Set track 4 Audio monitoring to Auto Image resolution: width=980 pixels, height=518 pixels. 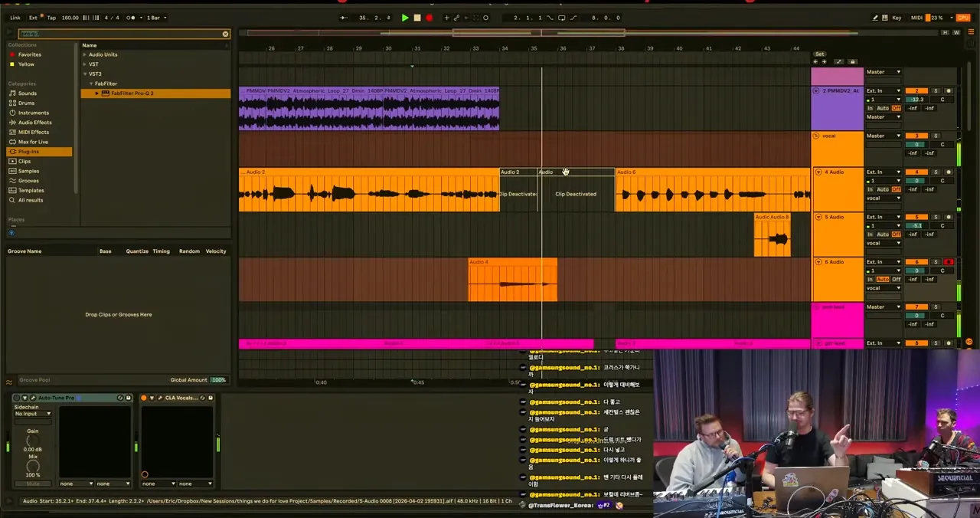[883, 189]
